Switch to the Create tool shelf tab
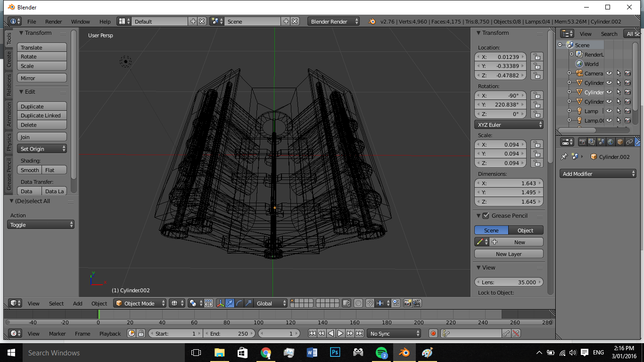The image size is (644, 362). point(8,60)
